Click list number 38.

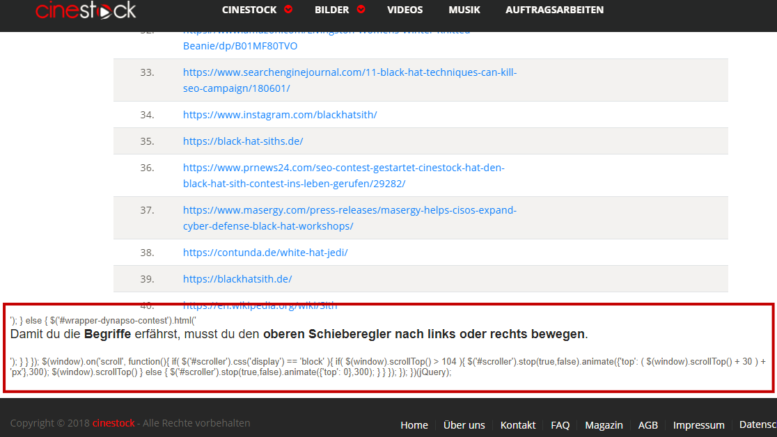pos(147,253)
